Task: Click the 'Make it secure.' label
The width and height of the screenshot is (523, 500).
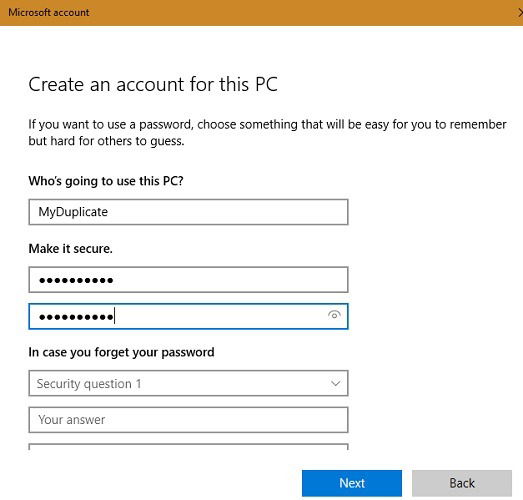Action: click(70, 248)
